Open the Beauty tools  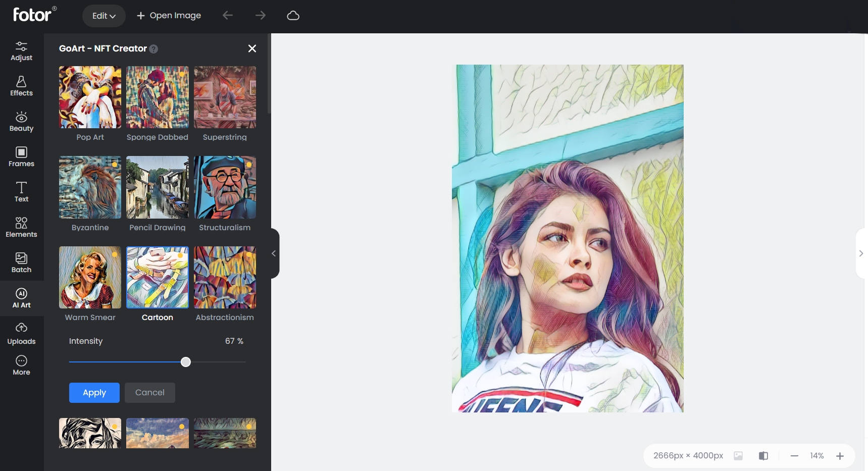[21, 122]
